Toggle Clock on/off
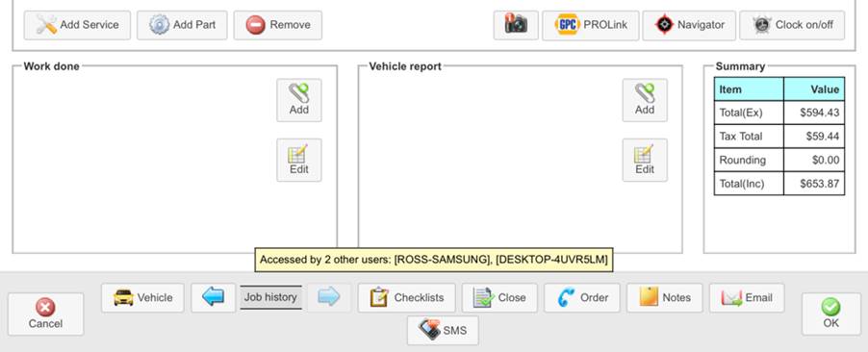The image size is (868, 352). (792, 25)
